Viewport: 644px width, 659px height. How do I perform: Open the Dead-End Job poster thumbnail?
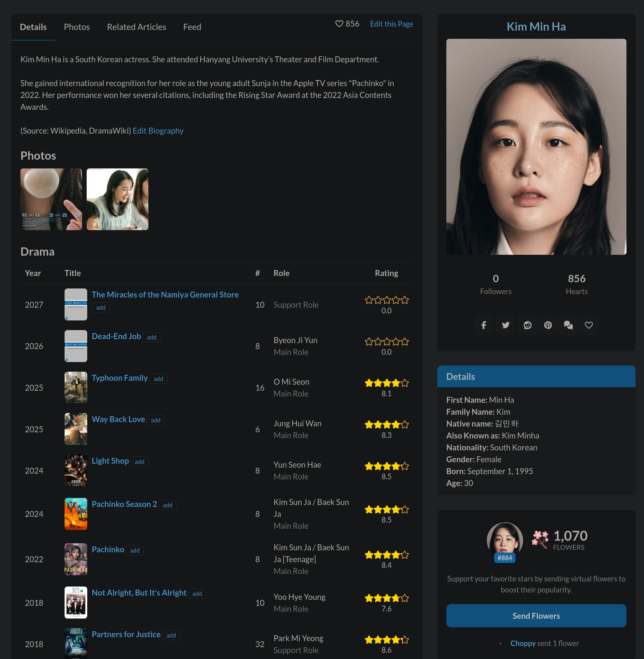[x=76, y=346]
